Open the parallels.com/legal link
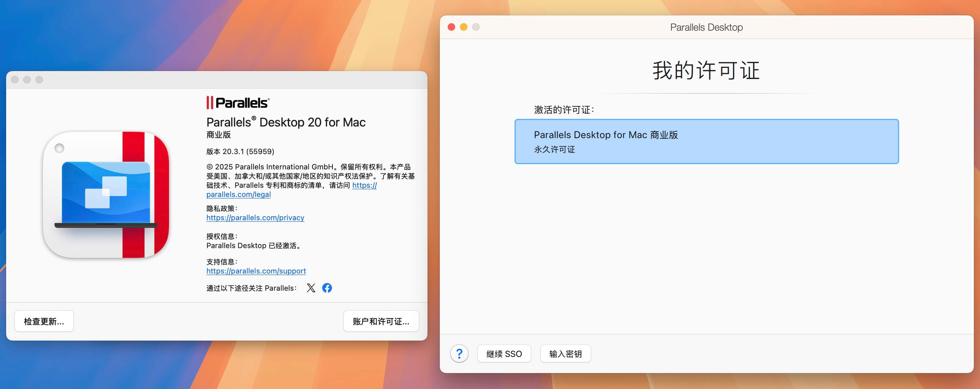This screenshot has height=389, width=980. (239, 194)
